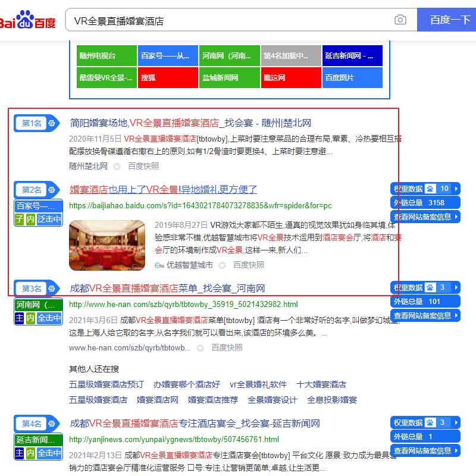Open result 成都VR全景直播婚宴酒店菜单_找会宴_河南网
Image resolution: width=476 pixels, height=476 pixels.
(167, 288)
